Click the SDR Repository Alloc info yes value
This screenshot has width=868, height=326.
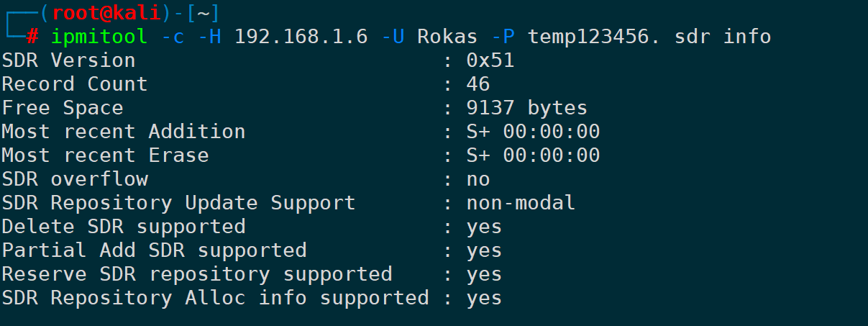[x=484, y=298]
